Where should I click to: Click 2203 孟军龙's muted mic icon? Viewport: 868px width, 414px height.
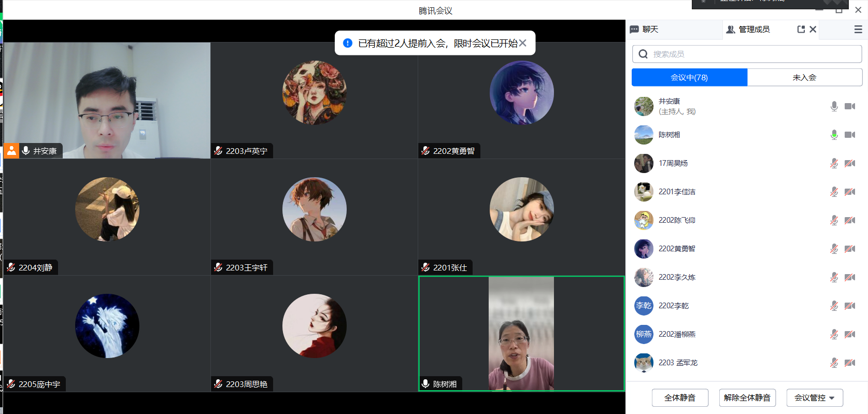click(834, 363)
